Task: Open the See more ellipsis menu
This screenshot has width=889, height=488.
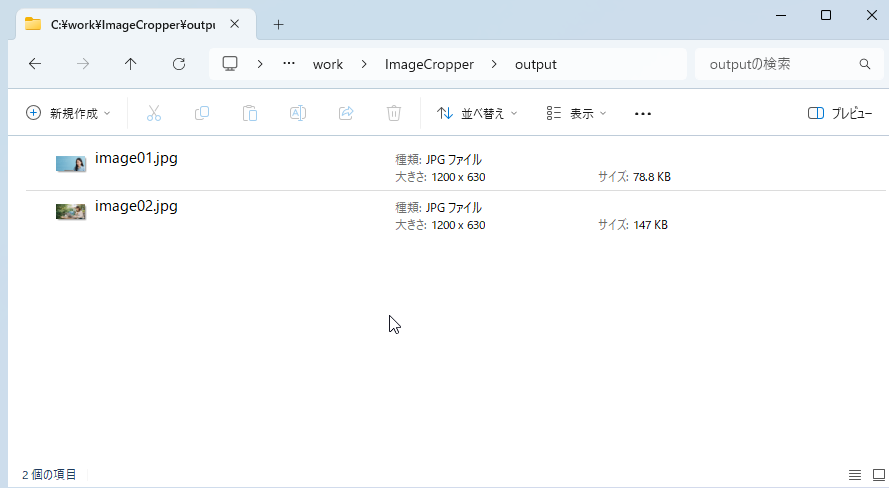Action: tap(643, 114)
